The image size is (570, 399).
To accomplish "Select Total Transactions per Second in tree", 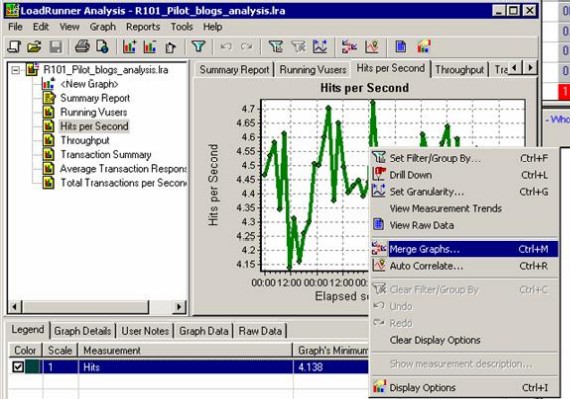I will [x=123, y=183].
